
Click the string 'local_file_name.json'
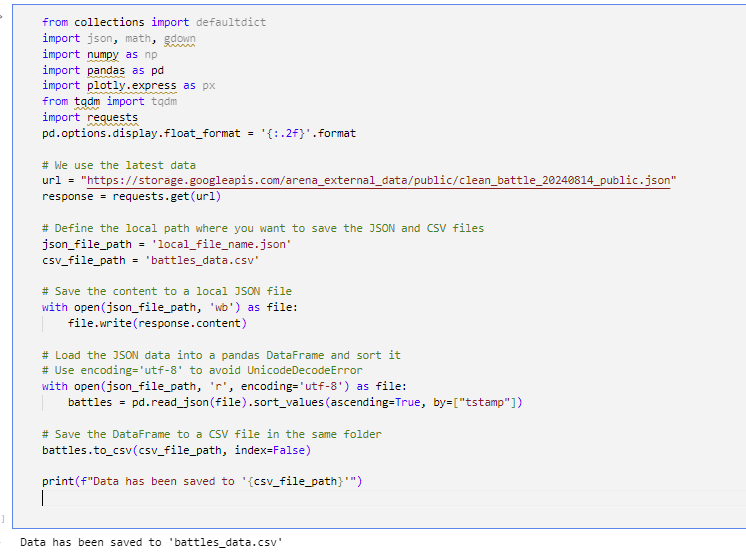(221, 244)
